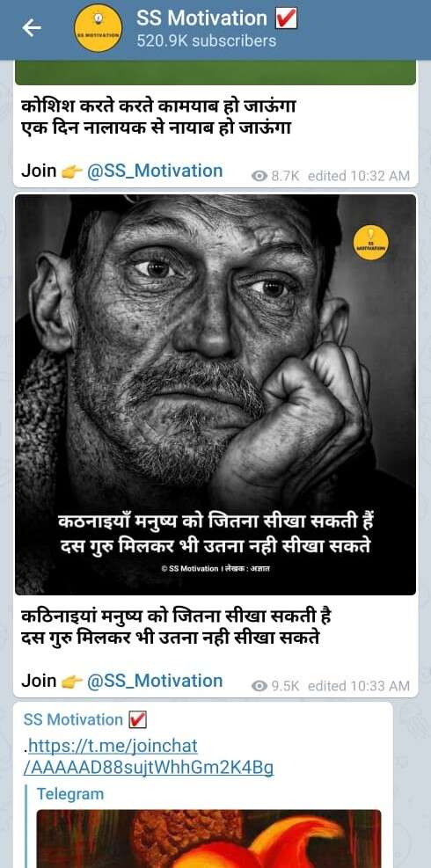Click the 9.5K views eye icon
Viewport: 431px width, 868px height.
tap(259, 686)
